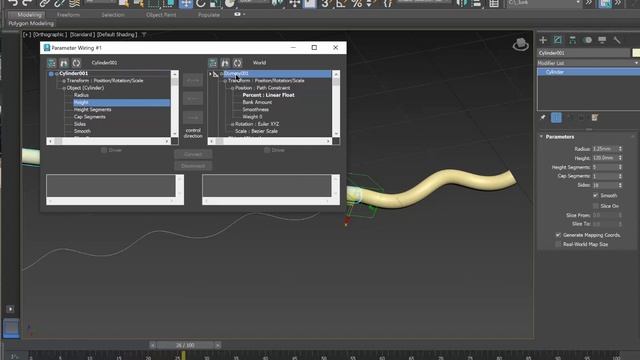This screenshot has width=640, height=360.
Task: Toggle the 3D Snaps icon
Action: click(325, 4)
